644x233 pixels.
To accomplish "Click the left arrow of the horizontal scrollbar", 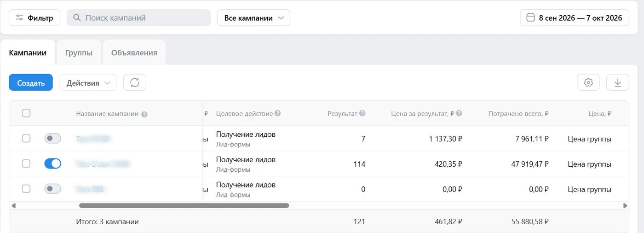I will (13, 205).
